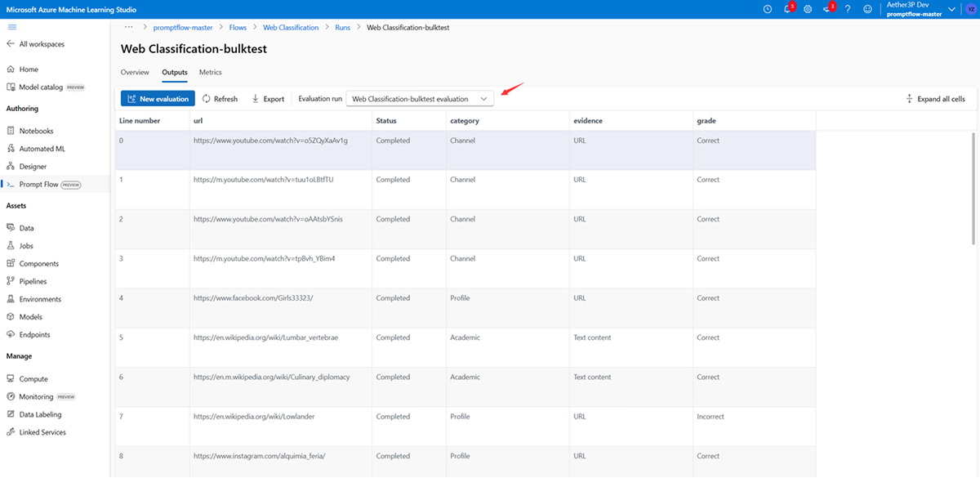This screenshot has width=980, height=478.
Task: Select the Lowlander wikipedia url cell
Action: pos(280,427)
